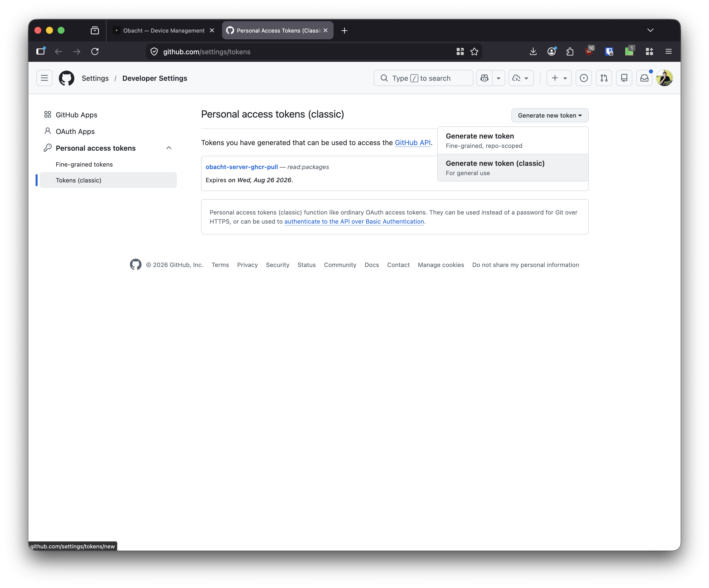Select Tokens (classic) sidebar item
709x588 pixels.
[x=108, y=180]
